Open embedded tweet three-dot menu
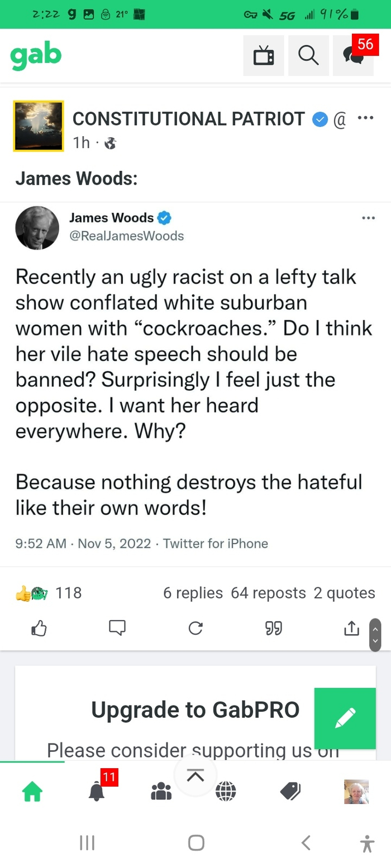Image resolution: width=391 pixels, height=868 pixels. pyautogui.click(x=368, y=218)
